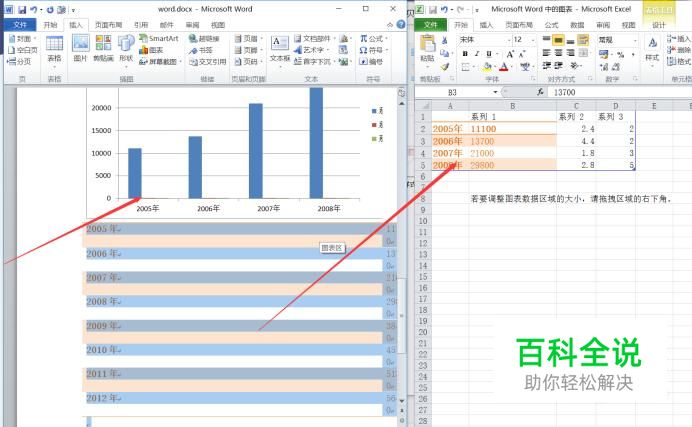Open the Footer (页脚) dropdown in Word
This screenshot has width=692, height=427.
click(248, 50)
